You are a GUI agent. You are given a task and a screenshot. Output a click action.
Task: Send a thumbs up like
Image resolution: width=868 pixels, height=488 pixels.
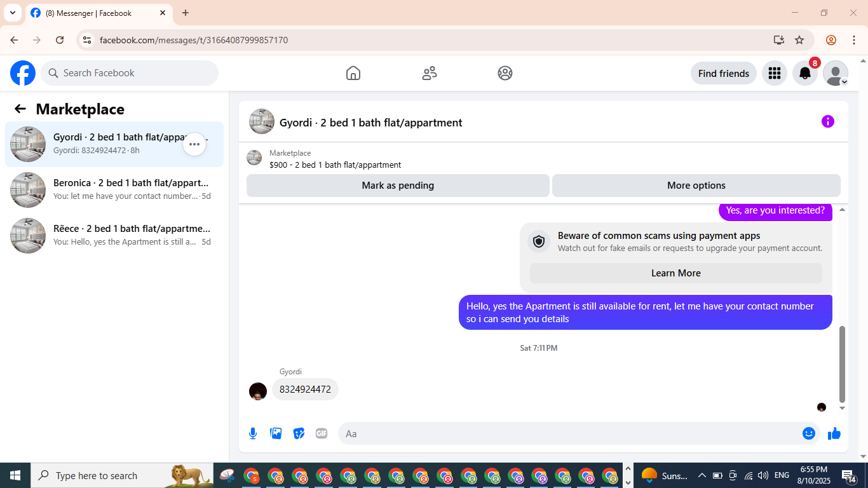(x=834, y=433)
